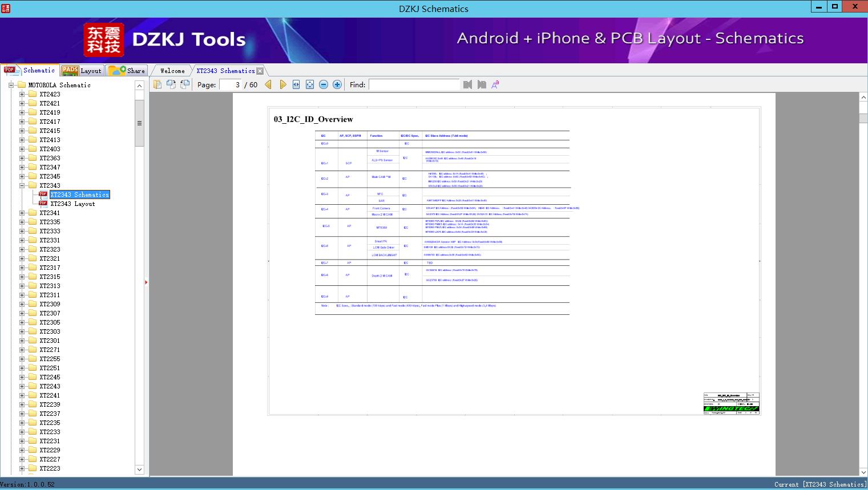Image resolution: width=868 pixels, height=490 pixels.
Task: Click the page number input field
Action: point(231,84)
